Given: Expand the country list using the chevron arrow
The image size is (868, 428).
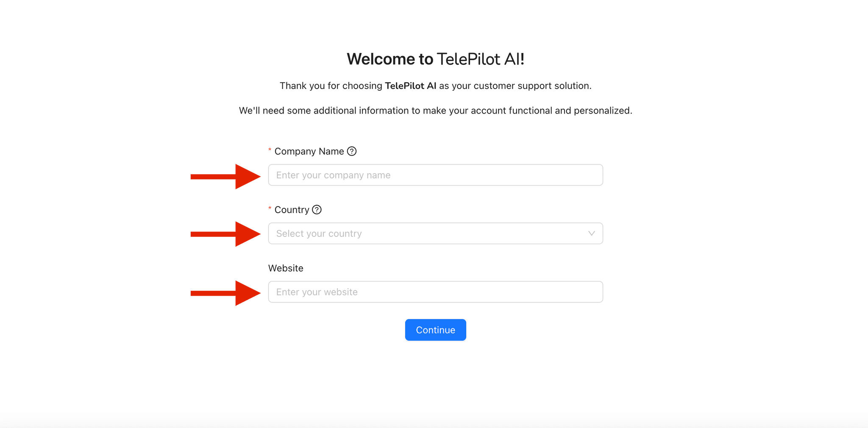Looking at the screenshot, I should point(591,233).
